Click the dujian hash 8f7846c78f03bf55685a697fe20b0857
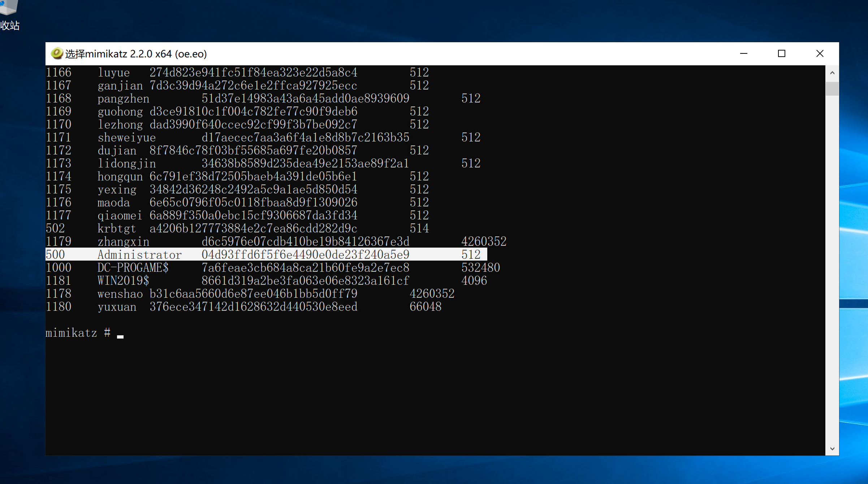This screenshot has width=868, height=484. [x=253, y=151]
